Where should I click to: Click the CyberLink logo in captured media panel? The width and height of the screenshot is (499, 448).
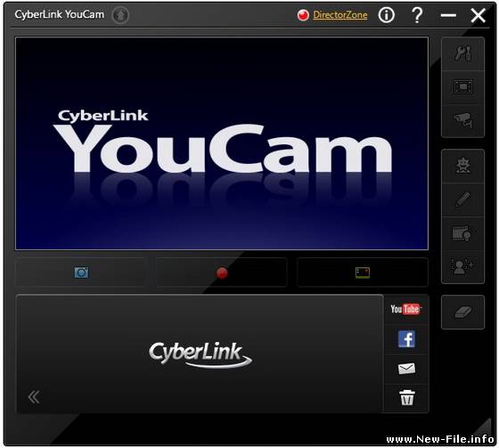click(x=200, y=354)
